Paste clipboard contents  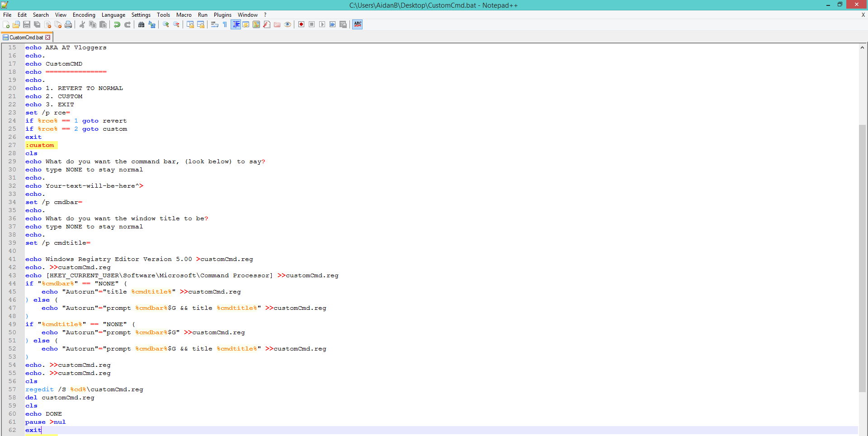103,24
